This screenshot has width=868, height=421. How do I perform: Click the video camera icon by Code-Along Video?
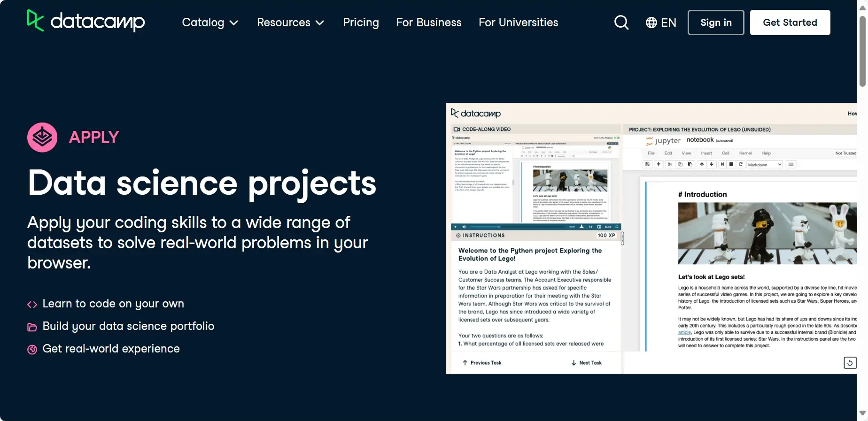coord(456,129)
